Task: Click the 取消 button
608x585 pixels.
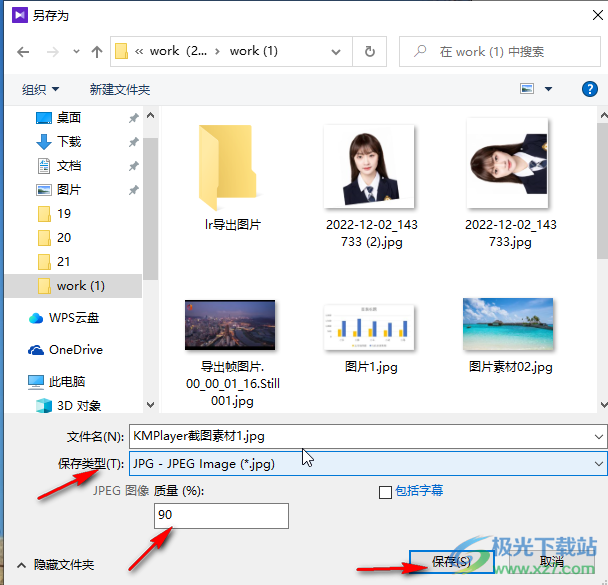Action: pyautogui.click(x=551, y=561)
